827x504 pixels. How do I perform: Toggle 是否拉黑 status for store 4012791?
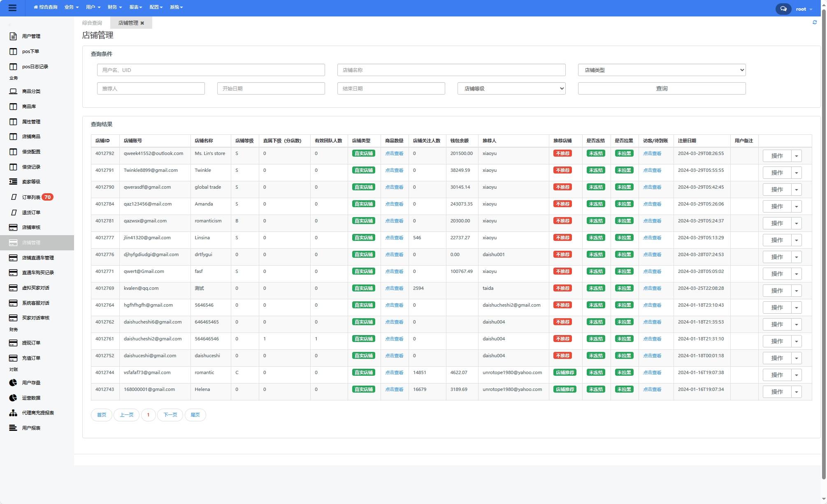[x=623, y=171]
